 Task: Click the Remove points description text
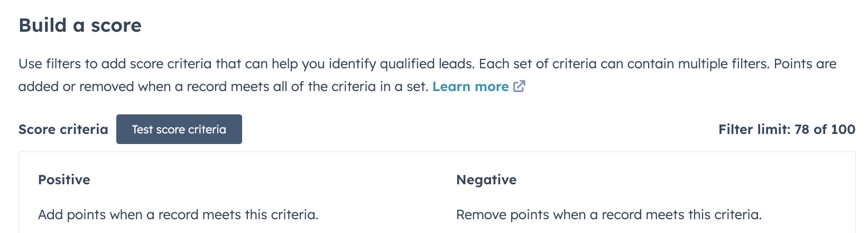click(608, 214)
